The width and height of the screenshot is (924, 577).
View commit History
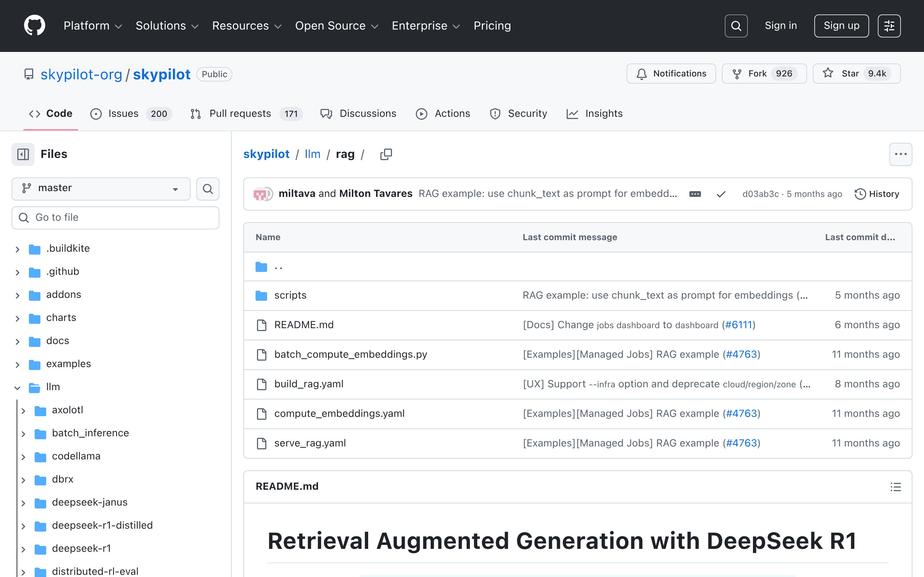pos(877,194)
